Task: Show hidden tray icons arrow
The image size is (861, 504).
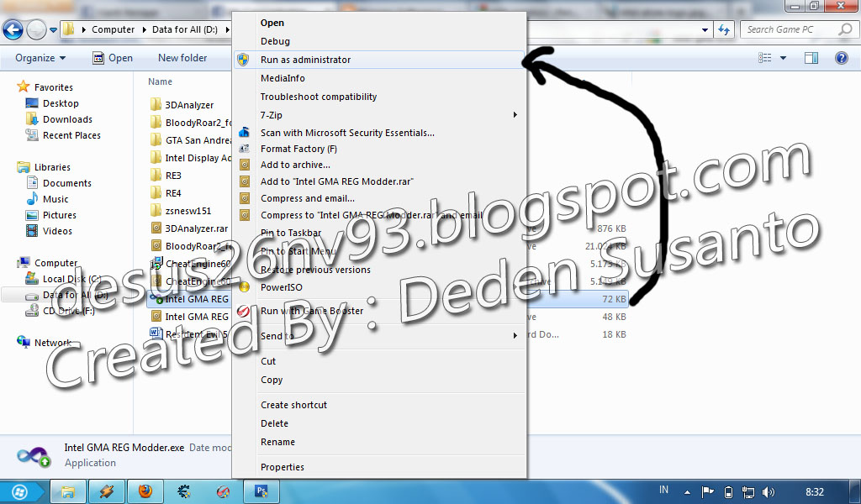Action: point(687,492)
